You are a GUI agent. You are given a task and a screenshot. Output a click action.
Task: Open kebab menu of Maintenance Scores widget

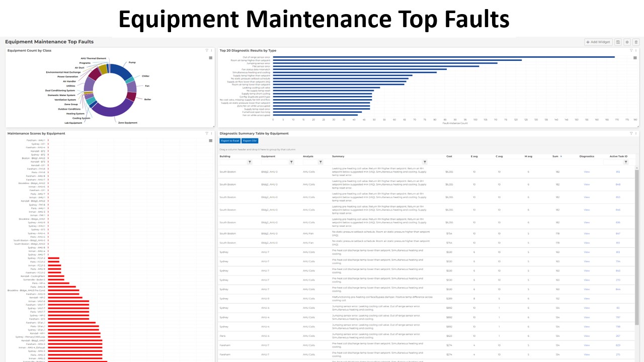tap(211, 133)
